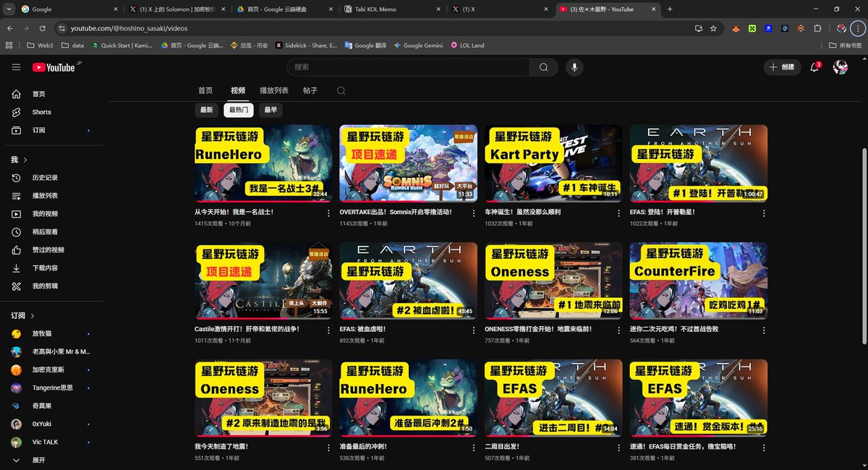Open the LOL Land bookmark
Image resolution: width=868 pixels, height=470 pixels.
[467, 45]
